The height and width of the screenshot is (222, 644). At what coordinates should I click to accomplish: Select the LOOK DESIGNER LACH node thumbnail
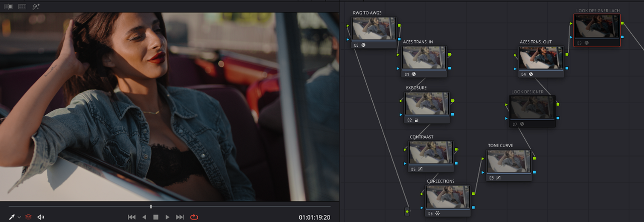point(597,27)
